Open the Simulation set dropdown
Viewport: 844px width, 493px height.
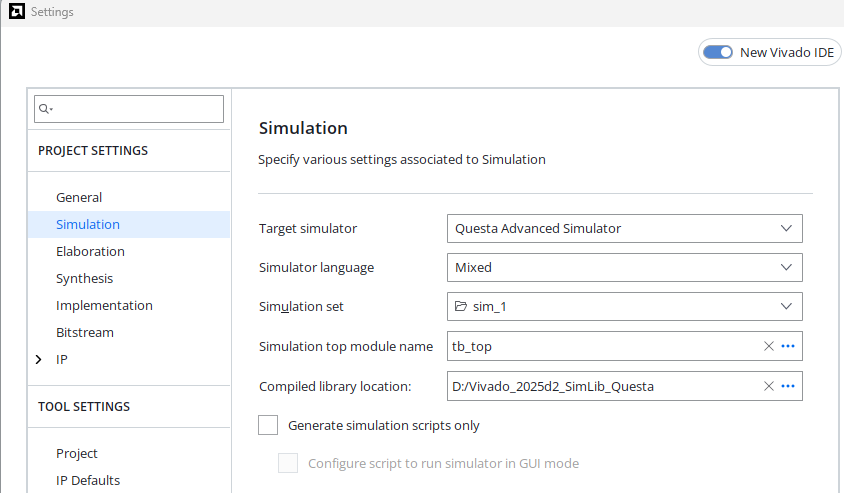[x=624, y=306]
